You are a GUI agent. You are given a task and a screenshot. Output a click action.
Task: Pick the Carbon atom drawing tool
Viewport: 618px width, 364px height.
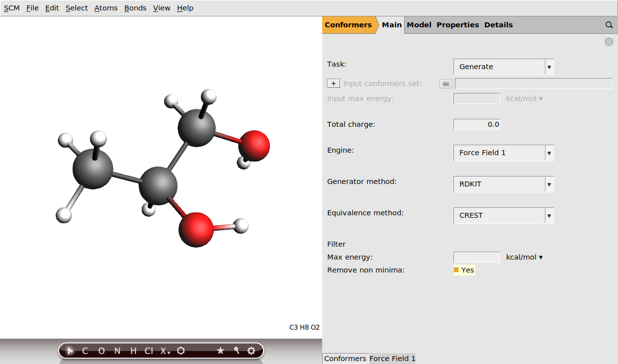point(85,351)
